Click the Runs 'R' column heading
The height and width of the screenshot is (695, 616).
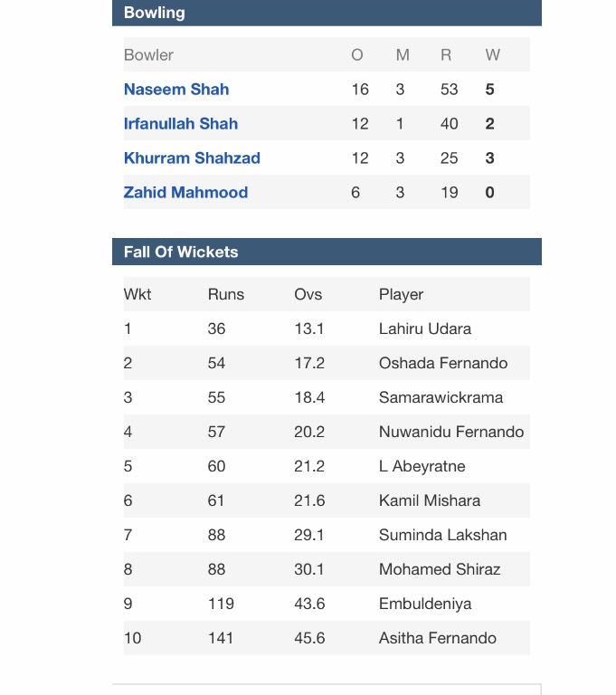pos(446,55)
